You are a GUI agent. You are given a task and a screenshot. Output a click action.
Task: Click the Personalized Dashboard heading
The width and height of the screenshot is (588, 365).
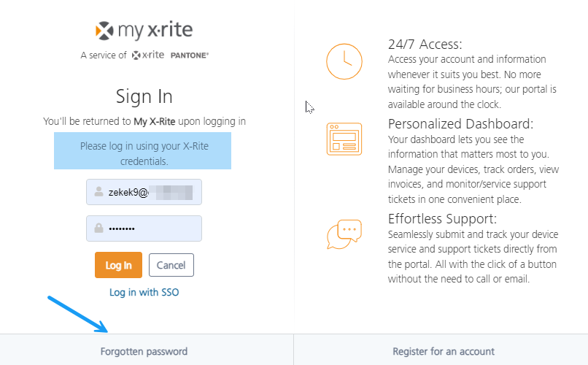pos(460,123)
